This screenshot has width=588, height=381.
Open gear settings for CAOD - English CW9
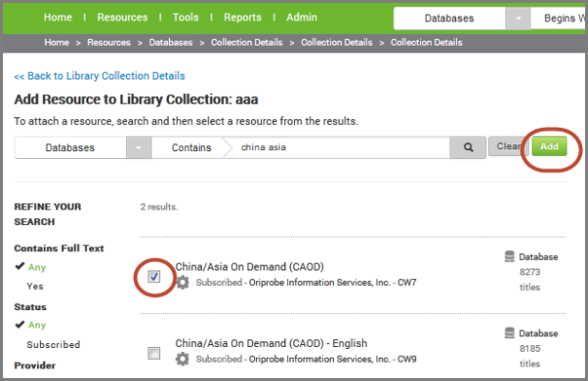click(182, 359)
